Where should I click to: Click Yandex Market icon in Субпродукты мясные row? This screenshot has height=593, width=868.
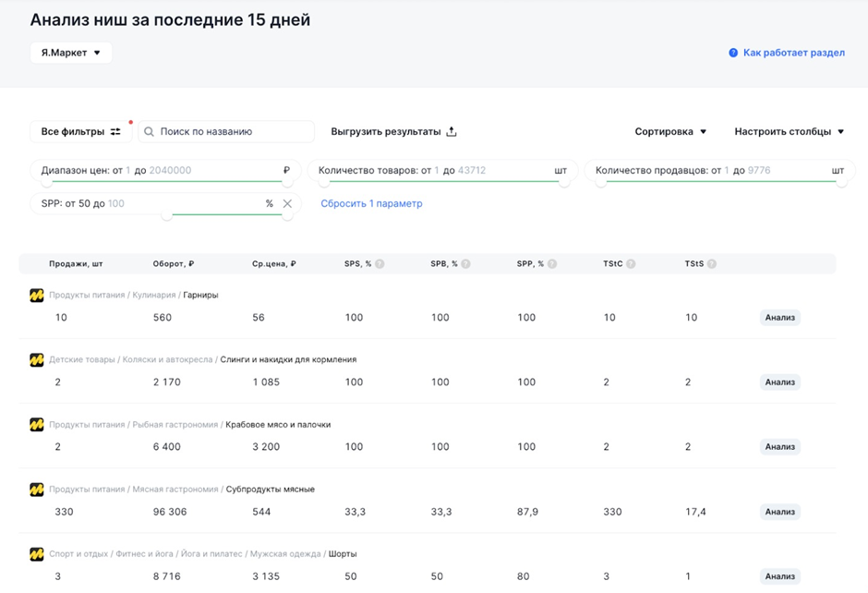(x=37, y=490)
